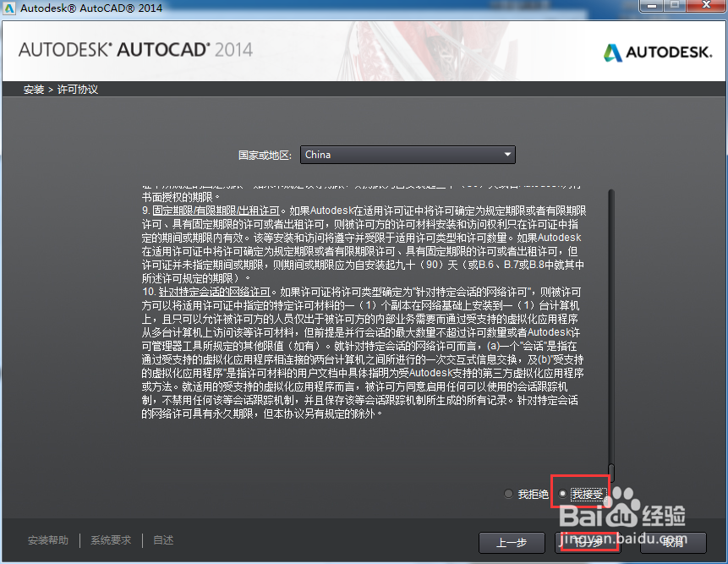Viewport: 728px width, 564px height.
Task: Click the 安装 breadcrumb text
Action: [34, 90]
